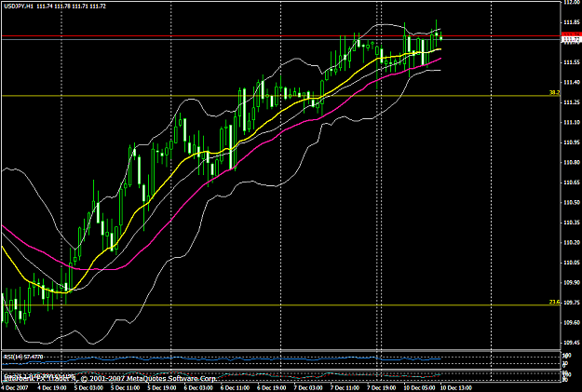Click the 109.60 price scale label

[572, 323]
